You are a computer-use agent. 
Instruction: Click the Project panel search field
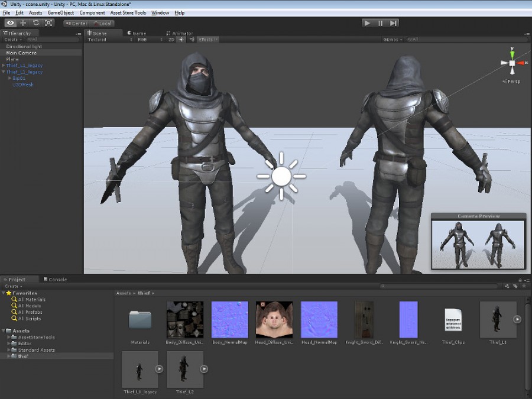pos(439,286)
